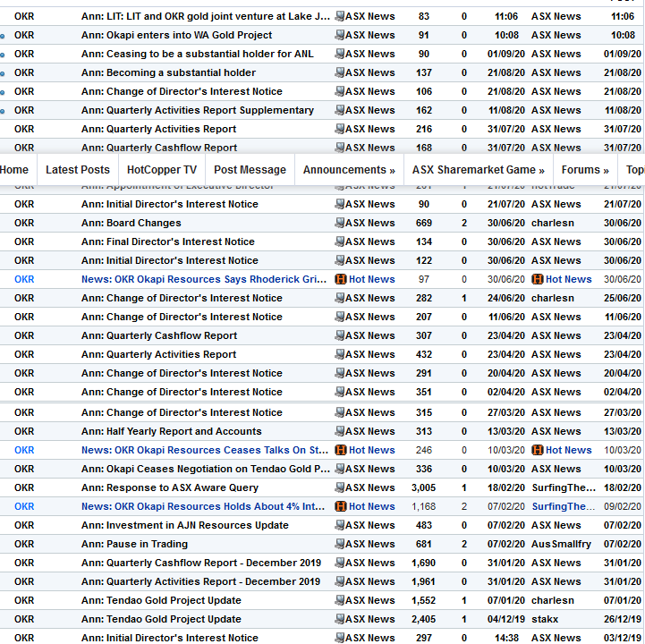Open Ann: Final Director's Interest Notice
The image size is (645, 644).
coord(168,241)
